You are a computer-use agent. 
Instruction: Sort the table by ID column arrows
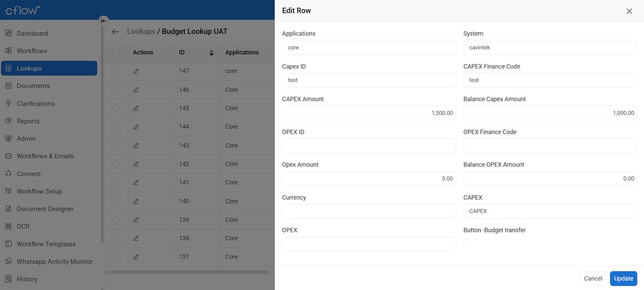[211, 53]
